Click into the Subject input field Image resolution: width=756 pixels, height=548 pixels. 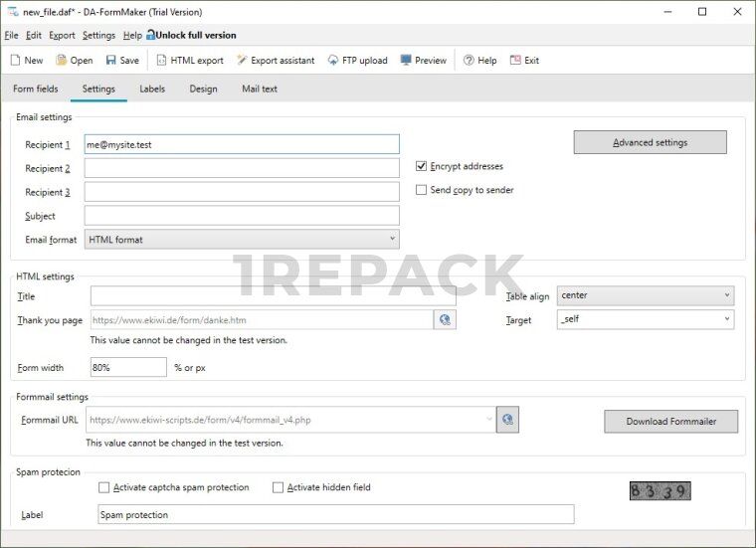tap(242, 216)
